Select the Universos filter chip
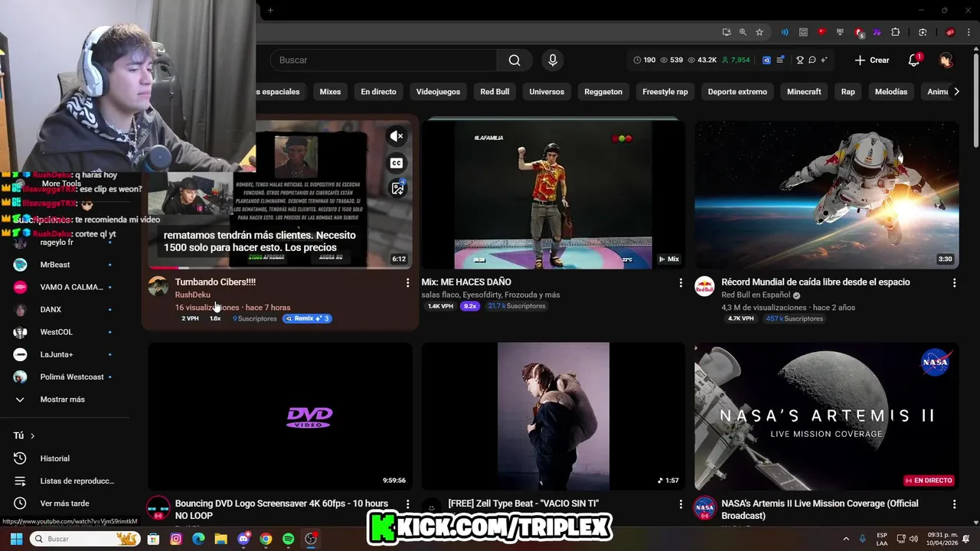The width and height of the screenshot is (980, 551). point(547,92)
